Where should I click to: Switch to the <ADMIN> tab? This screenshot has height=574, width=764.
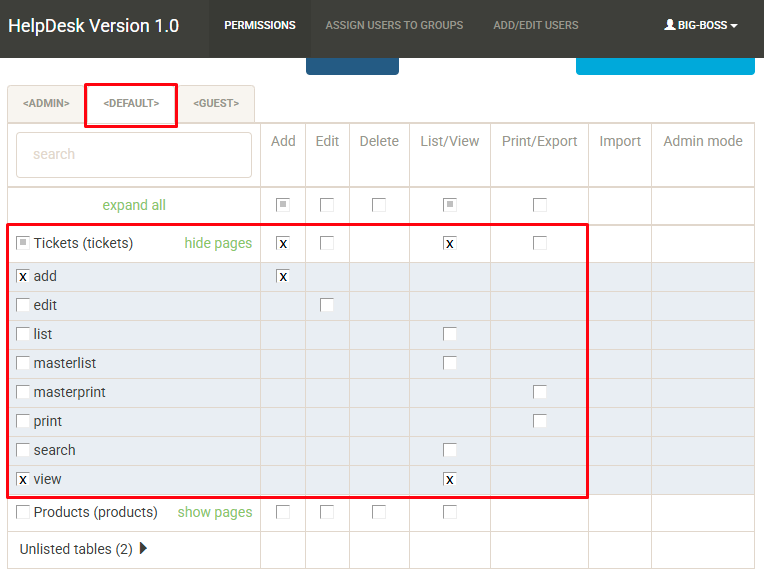pos(45,103)
